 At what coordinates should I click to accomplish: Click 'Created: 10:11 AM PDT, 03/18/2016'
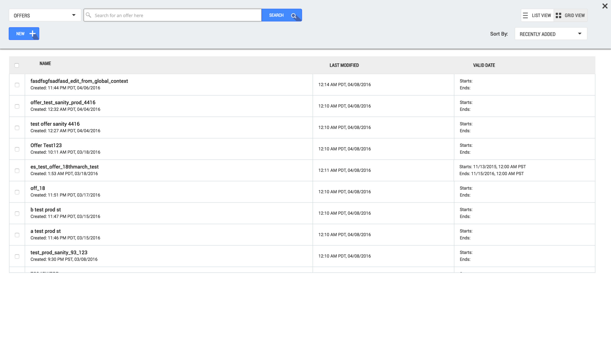click(65, 152)
